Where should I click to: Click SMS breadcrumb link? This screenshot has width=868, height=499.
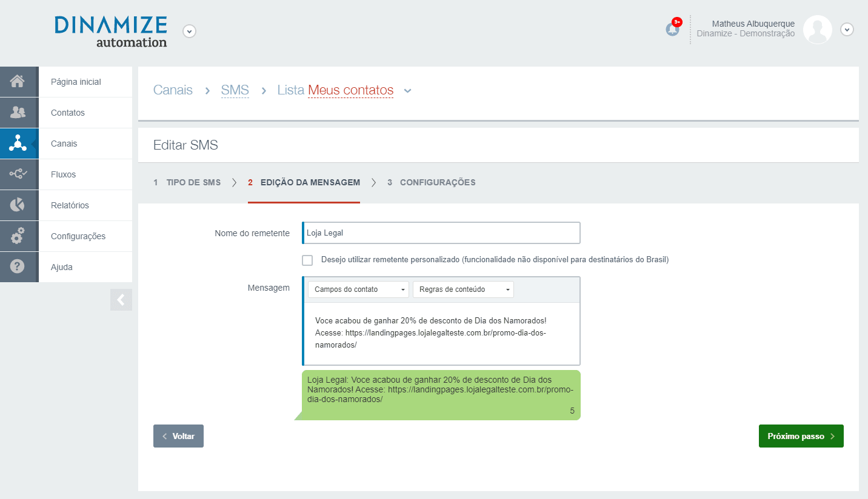(x=235, y=90)
